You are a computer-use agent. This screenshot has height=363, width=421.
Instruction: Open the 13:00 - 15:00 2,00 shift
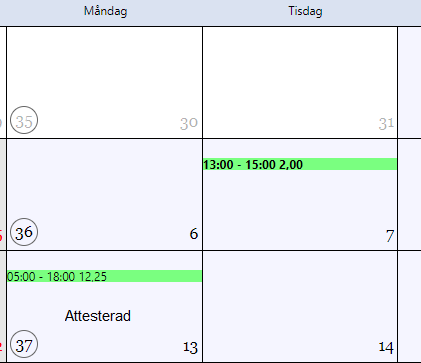point(300,164)
